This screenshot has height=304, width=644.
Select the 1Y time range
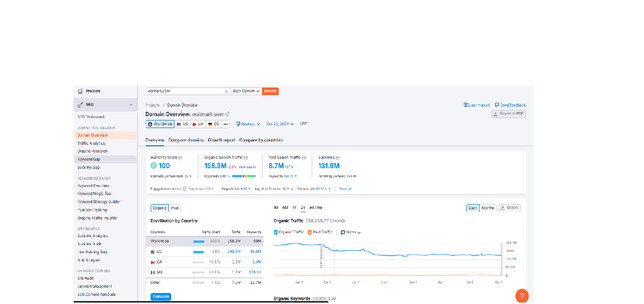pyautogui.click(x=295, y=208)
